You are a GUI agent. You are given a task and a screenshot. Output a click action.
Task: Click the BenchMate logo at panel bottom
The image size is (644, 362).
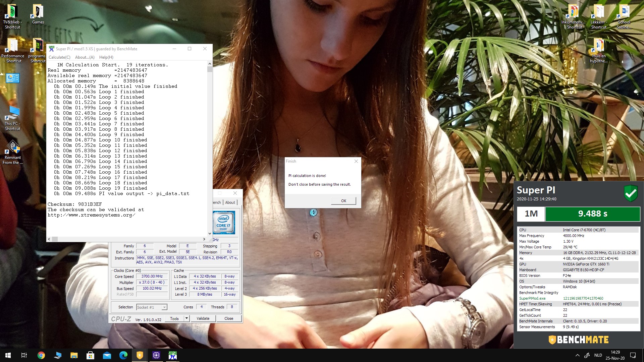(x=579, y=340)
